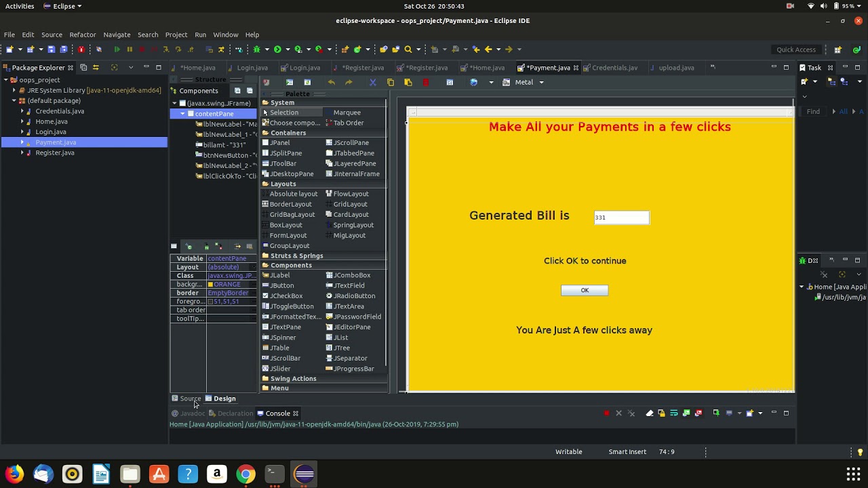Click the green Run toolbar icon
The image size is (868, 488).
point(277,49)
